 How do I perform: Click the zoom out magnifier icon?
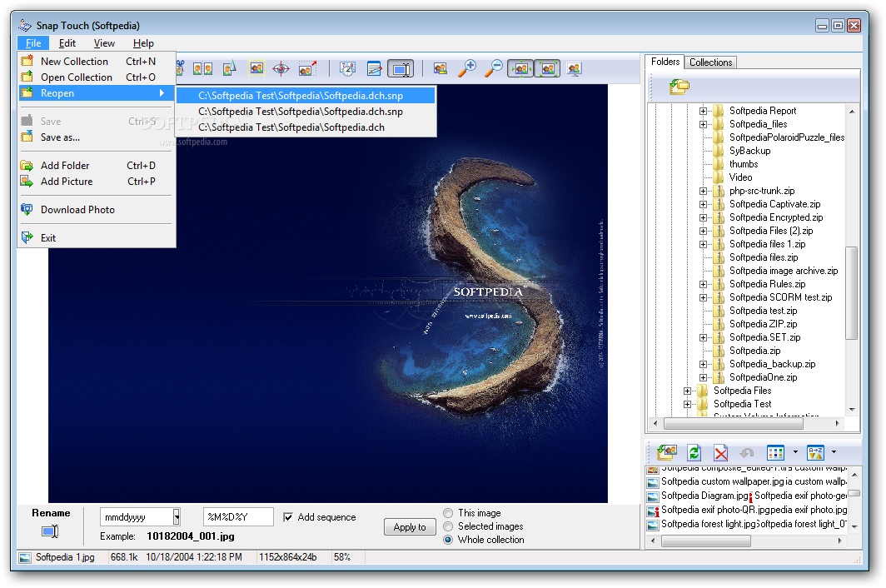493,68
